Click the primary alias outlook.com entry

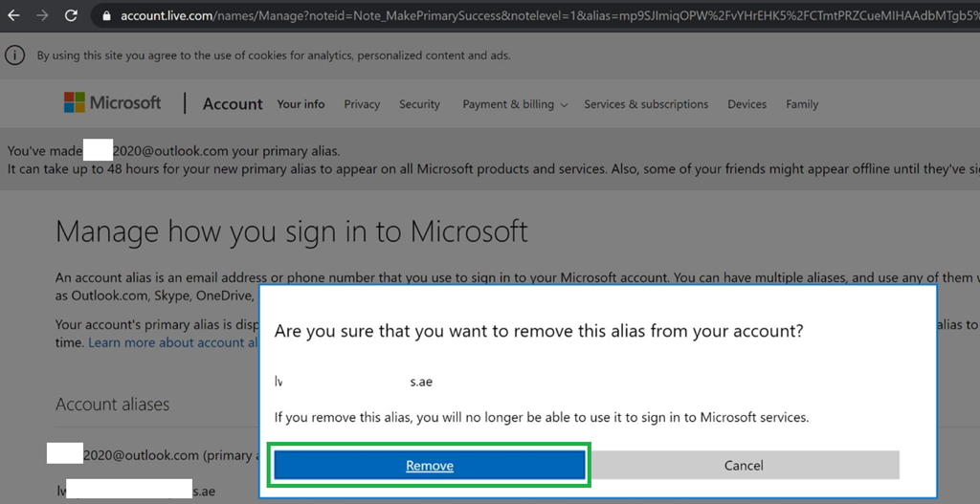152,455
